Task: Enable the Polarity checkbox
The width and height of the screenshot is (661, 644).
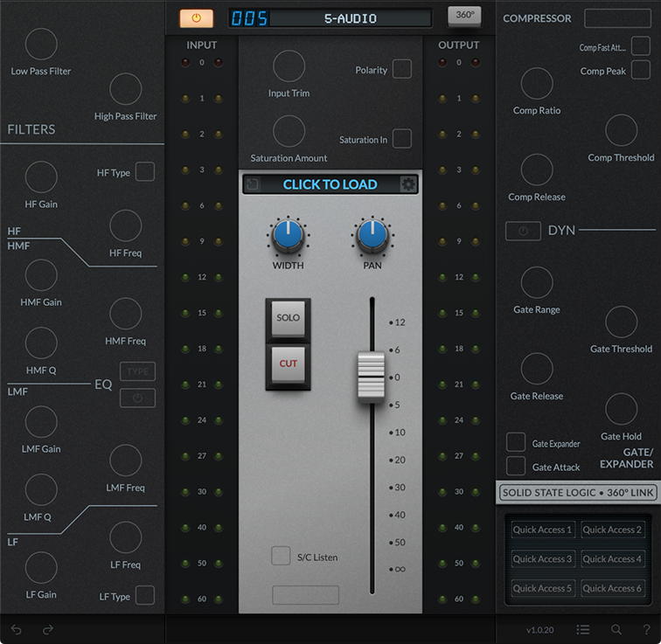Action: coord(401,69)
